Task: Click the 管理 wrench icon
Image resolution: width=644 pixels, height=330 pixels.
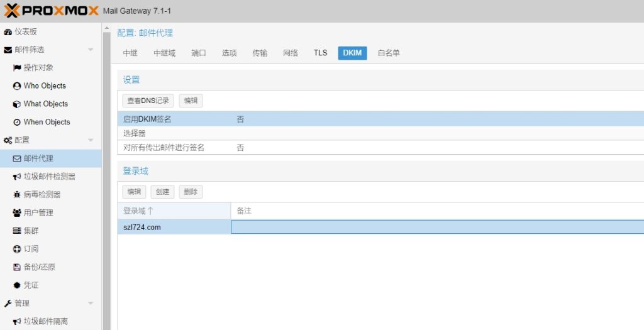Action: [x=8, y=304]
